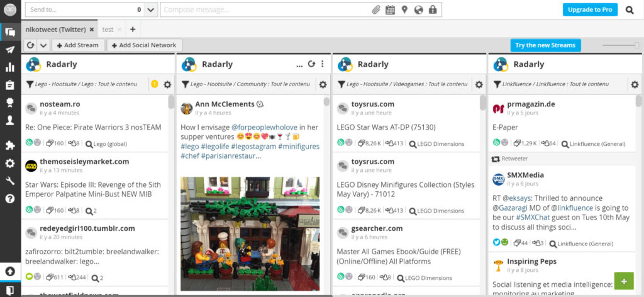The image size is (644, 297).
Task: Open the Linkfluence filter selector
Action: pos(551,84)
